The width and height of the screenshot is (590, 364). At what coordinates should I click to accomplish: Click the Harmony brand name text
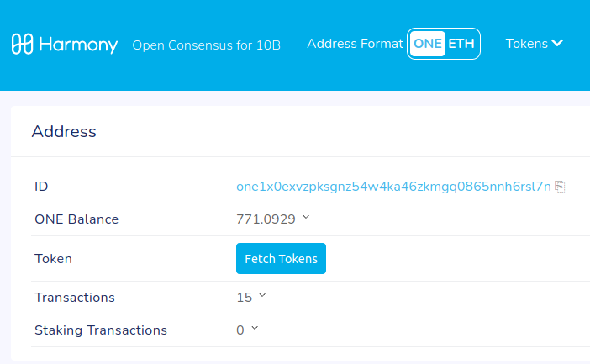78,45
